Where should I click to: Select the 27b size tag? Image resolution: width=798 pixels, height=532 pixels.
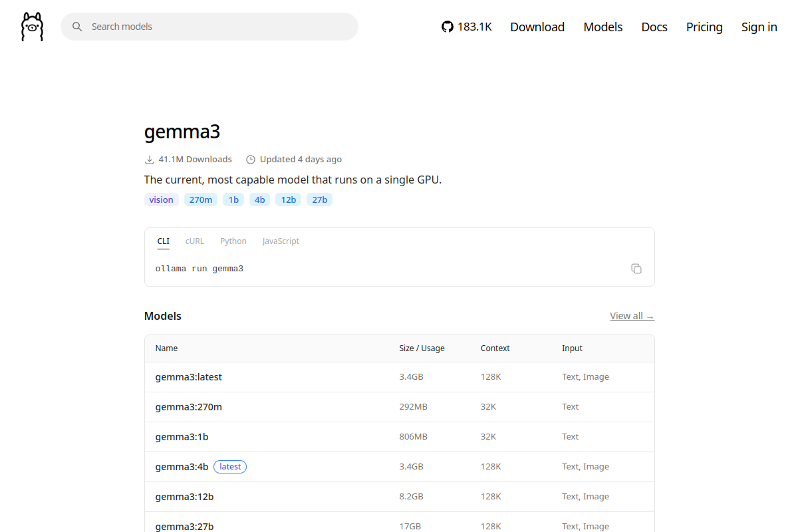click(319, 199)
